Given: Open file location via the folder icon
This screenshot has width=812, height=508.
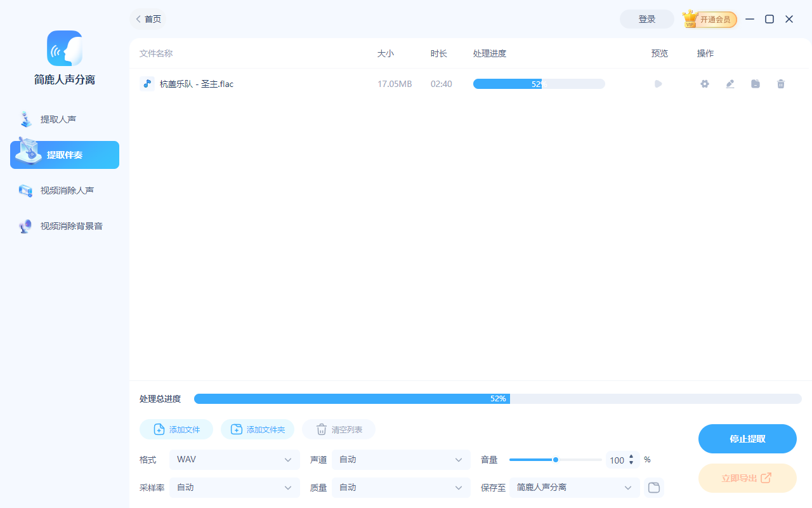Looking at the screenshot, I should click(755, 83).
